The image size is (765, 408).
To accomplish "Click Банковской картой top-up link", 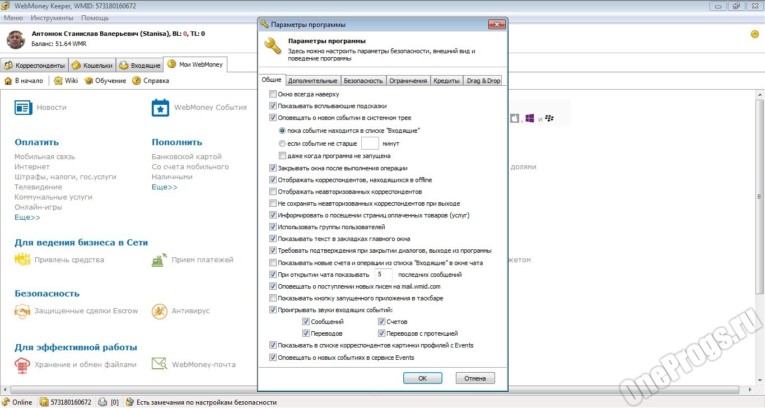I will point(186,157).
